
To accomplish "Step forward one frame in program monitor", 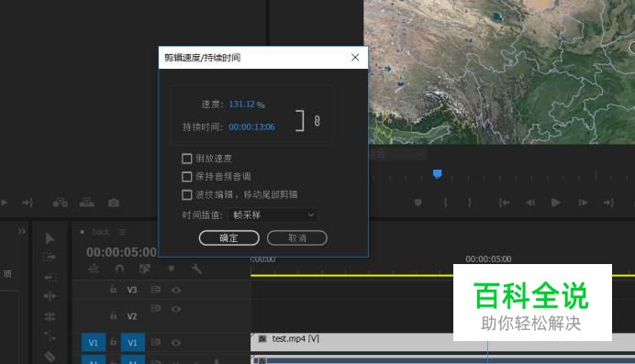I will click(x=583, y=203).
